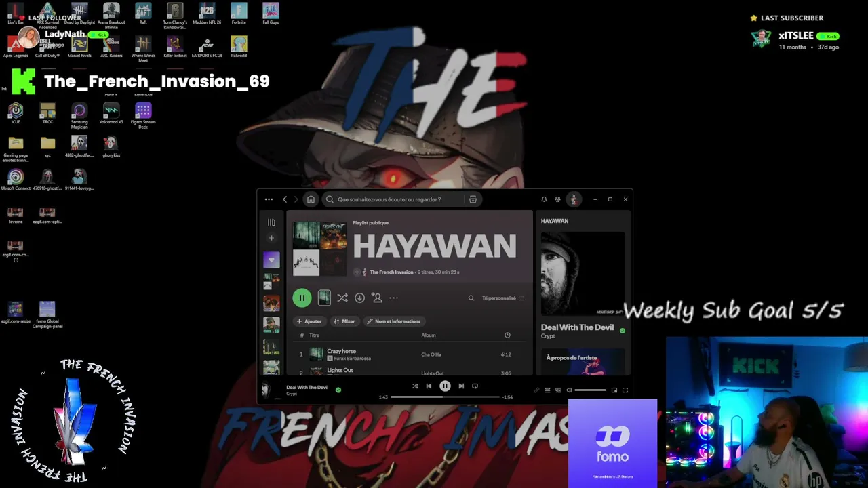Open the Spotify Home button
Screen dimensions: 868x488
pos(311,199)
